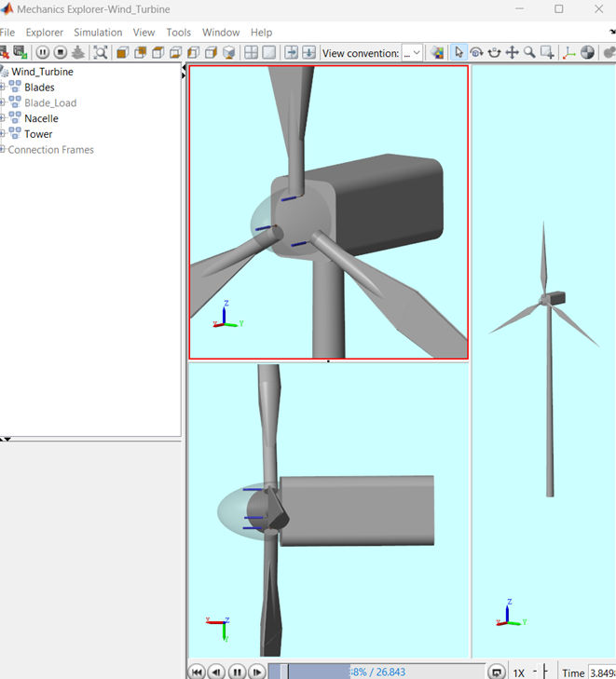Image resolution: width=616 pixels, height=679 pixels.
Task: Expand the Connection Frames node
Action: [x=3, y=149]
